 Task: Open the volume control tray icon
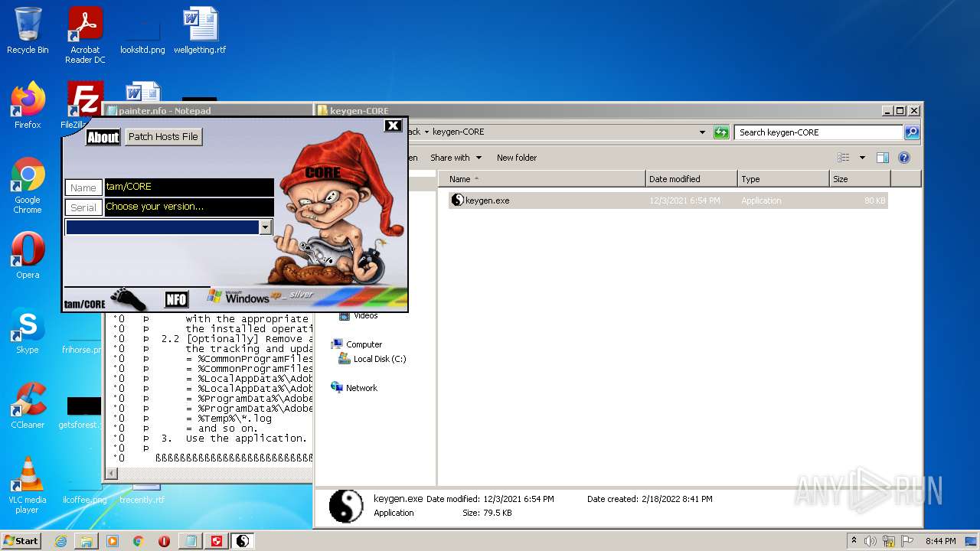pos(871,541)
